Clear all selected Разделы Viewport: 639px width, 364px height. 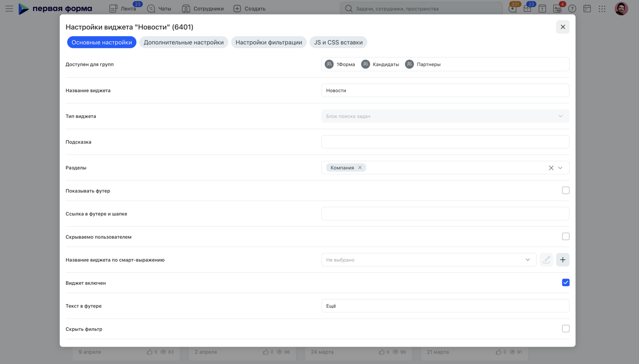tap(551, 168)
